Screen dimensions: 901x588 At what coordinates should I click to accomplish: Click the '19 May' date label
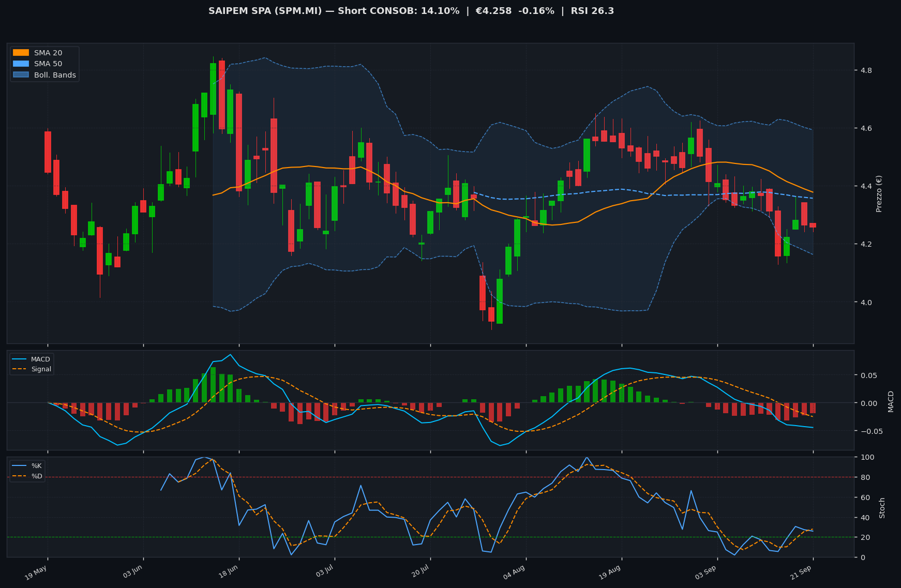tap(36, 573)
